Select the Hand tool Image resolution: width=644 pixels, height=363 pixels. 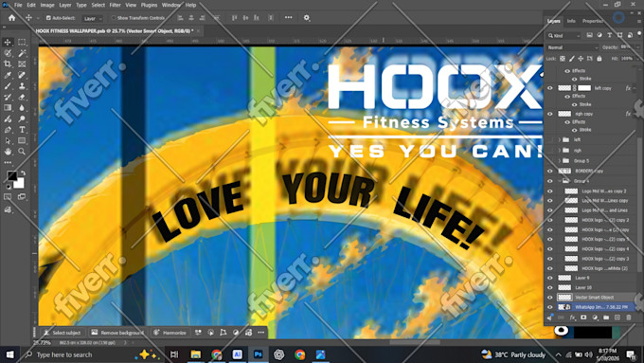pos(8,152)
